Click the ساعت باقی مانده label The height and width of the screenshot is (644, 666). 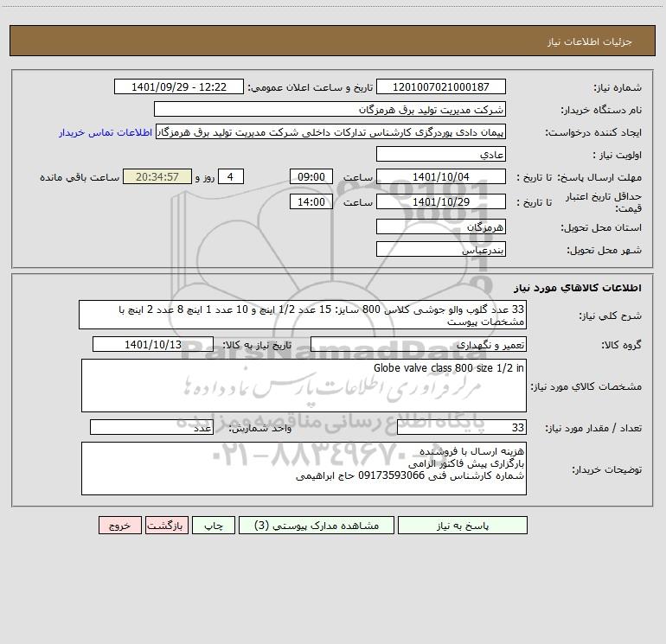click(80, 177)
